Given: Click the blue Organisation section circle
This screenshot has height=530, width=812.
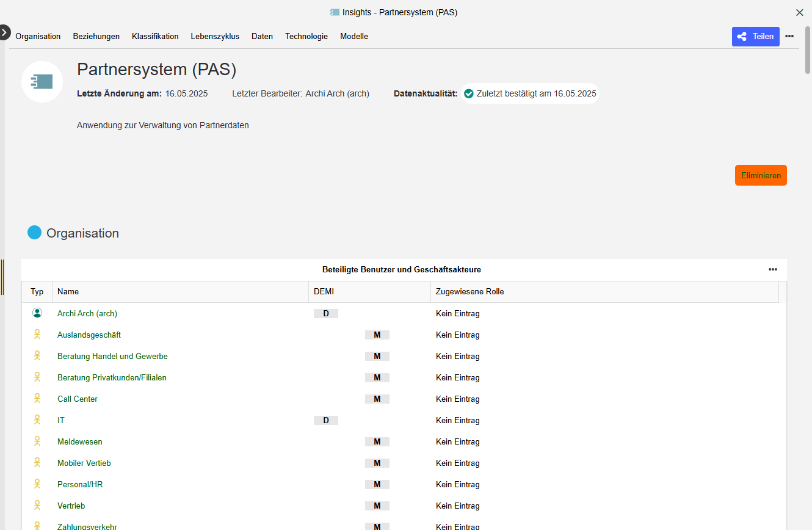Looking at the screenshot, I should coord(35,233).
